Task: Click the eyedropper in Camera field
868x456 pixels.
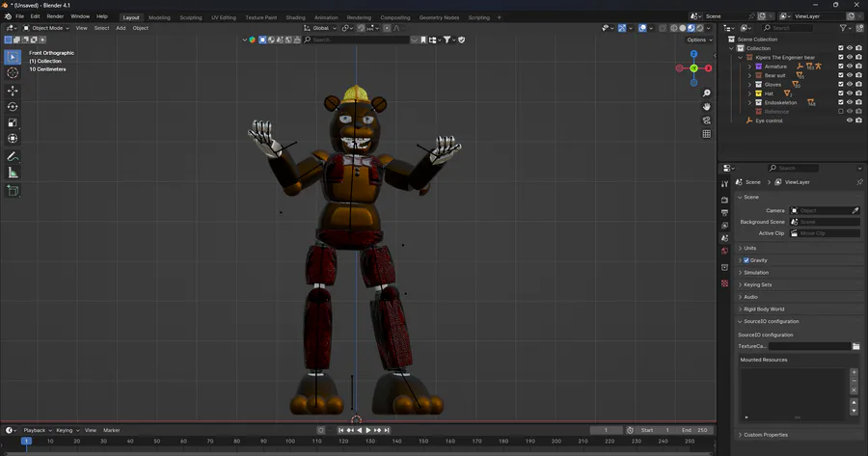Action: tap(855, 210)
